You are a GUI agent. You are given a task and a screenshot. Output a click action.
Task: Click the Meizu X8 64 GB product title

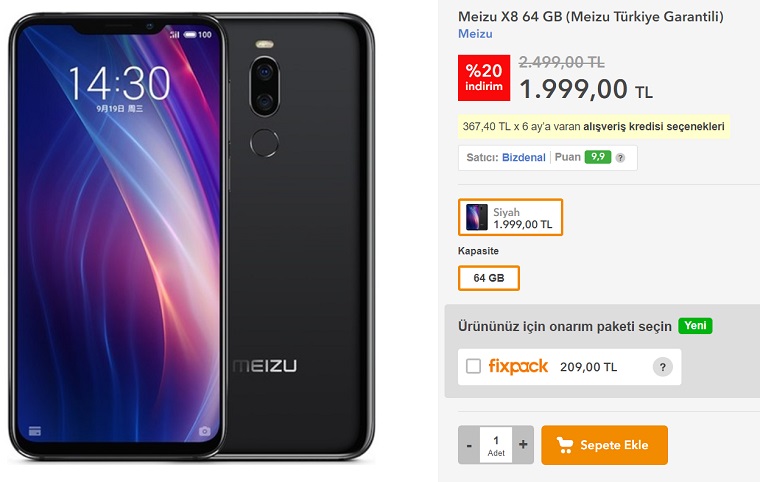(x=590, y=16)
